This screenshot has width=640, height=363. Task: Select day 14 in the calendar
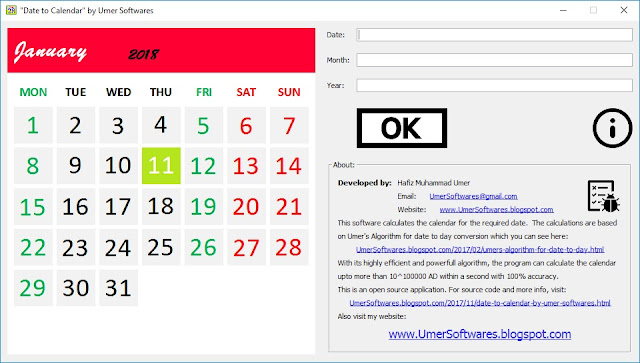tap(289, 166)
